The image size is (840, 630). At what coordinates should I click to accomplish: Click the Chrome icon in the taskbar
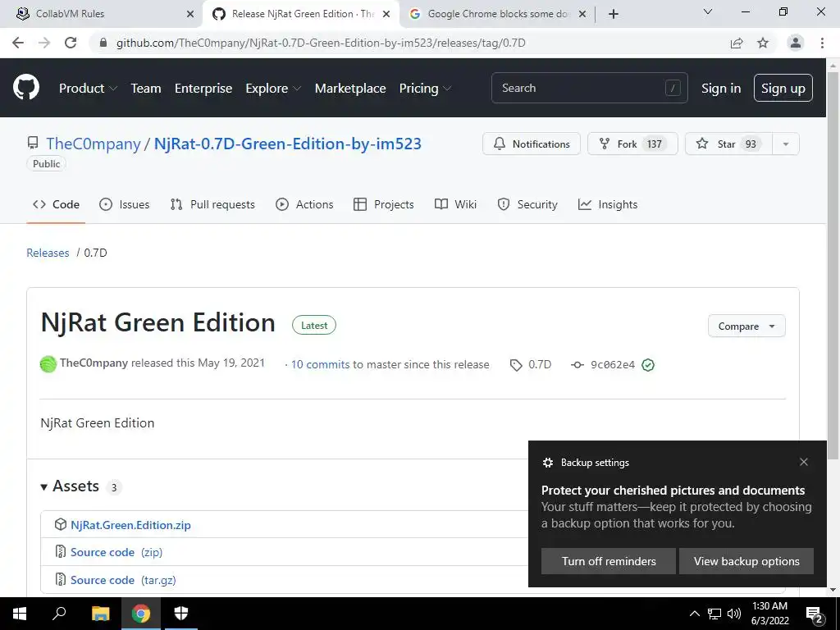(141, 614)
